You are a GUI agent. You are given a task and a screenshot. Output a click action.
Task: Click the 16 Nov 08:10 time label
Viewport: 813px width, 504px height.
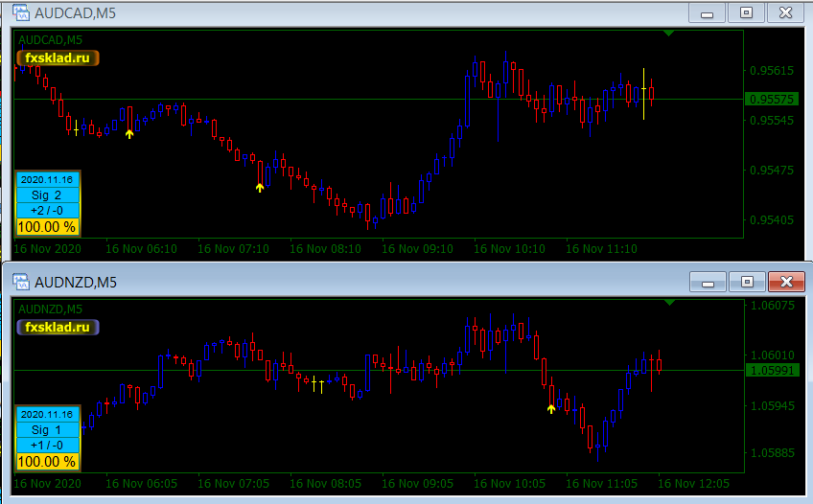325,249
